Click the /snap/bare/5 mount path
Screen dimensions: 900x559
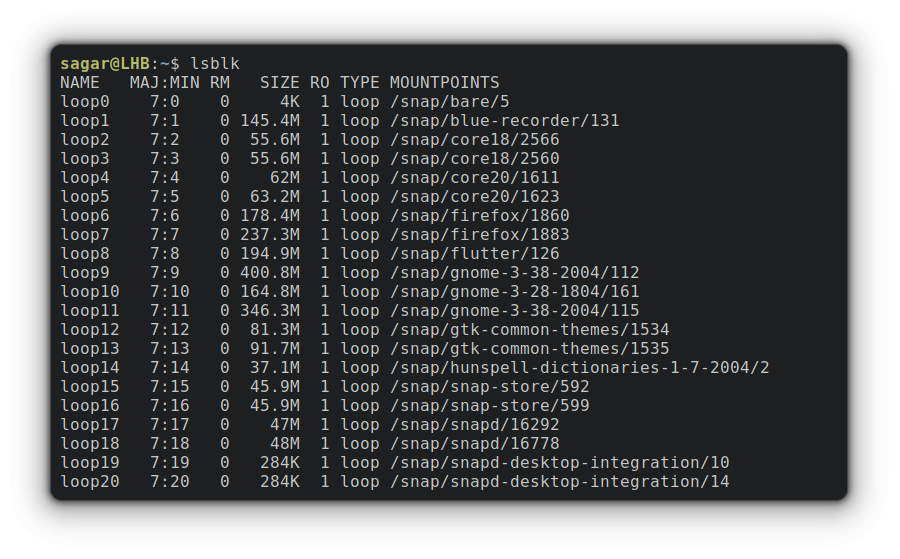[x=449, y=102]
